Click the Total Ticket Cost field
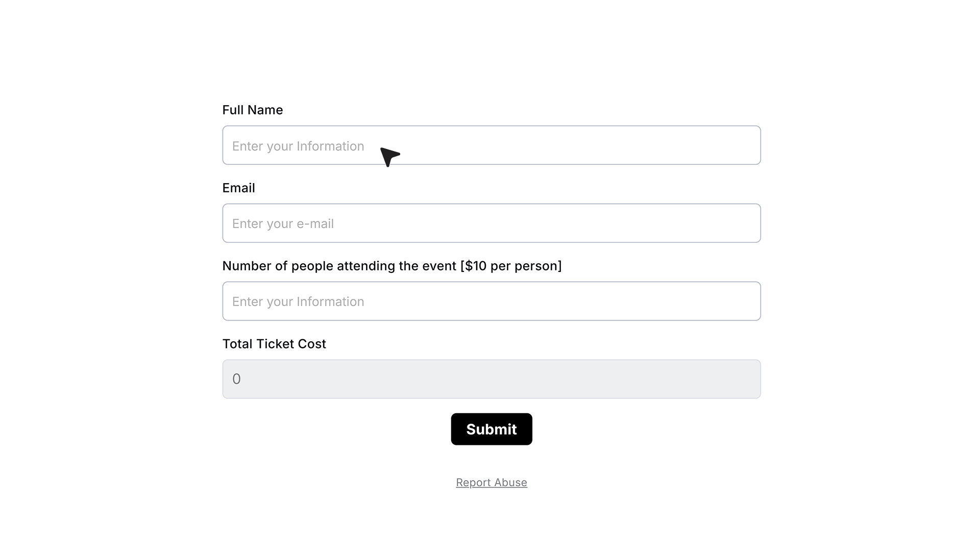The image size is (980, 551). (492, 379)
